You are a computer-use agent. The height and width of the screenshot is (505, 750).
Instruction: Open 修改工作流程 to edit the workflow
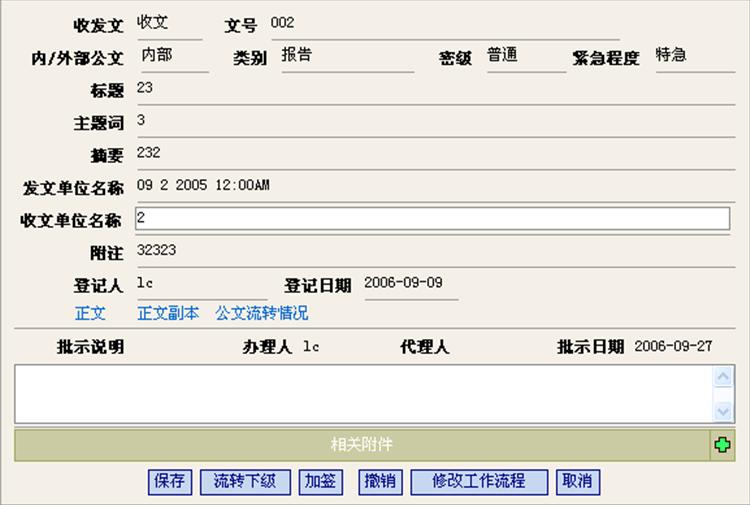click(479, 481)
